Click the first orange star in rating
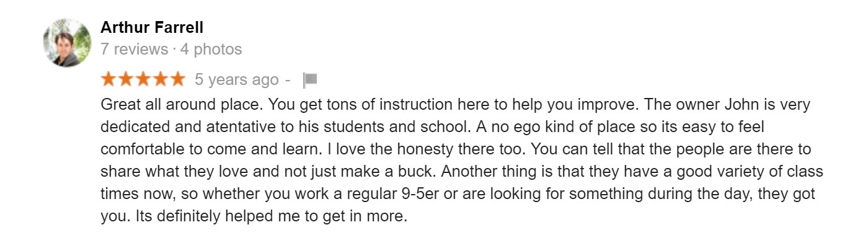868x248 pixels. tap(109, 79)
